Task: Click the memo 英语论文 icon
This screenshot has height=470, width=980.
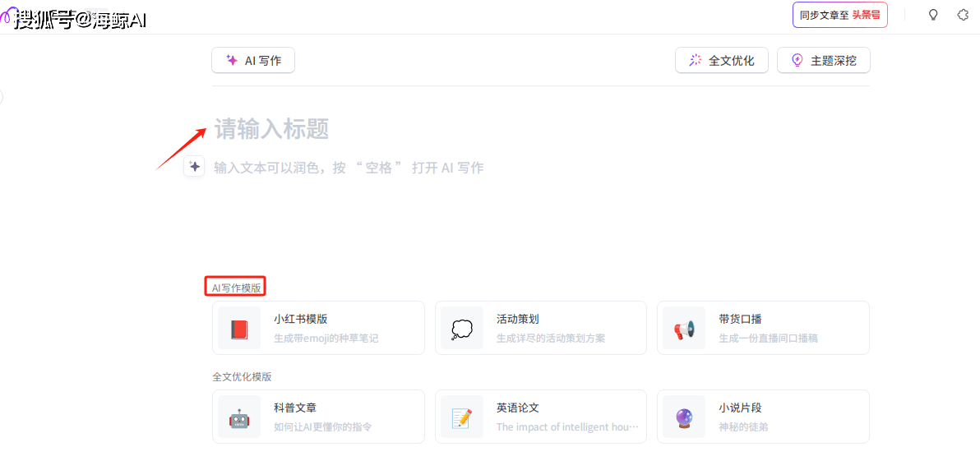Action: pyautogui.click(x=462, y=417)
